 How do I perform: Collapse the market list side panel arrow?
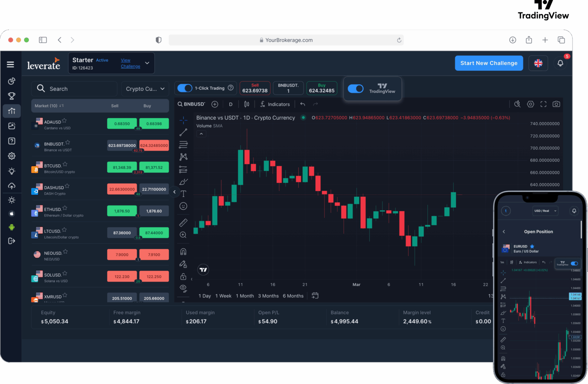pos(175,192)
